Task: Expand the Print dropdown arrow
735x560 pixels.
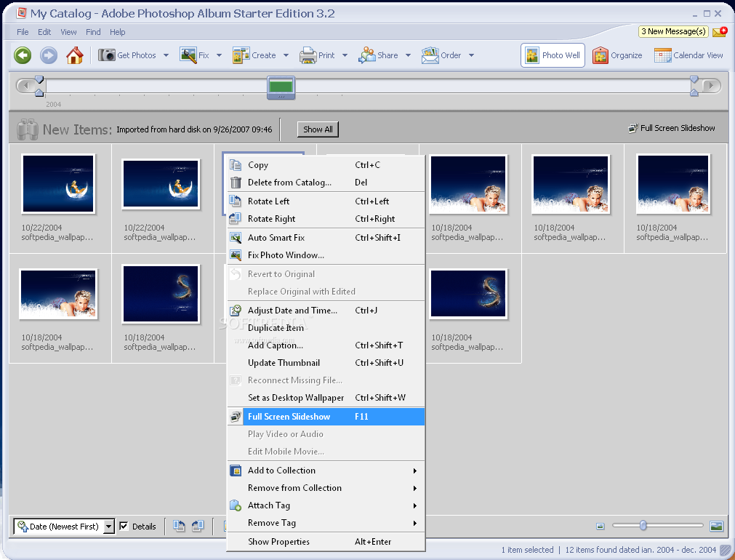Action: (345, 55)
